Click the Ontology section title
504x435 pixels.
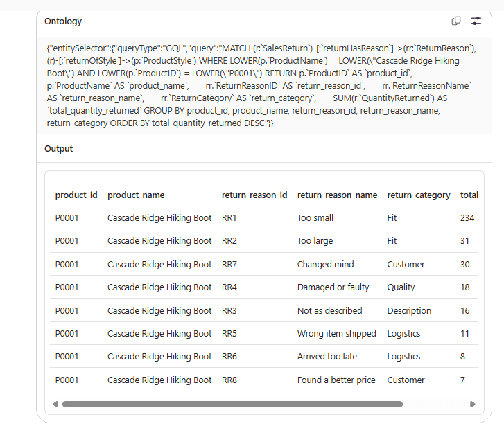(63, 21)
